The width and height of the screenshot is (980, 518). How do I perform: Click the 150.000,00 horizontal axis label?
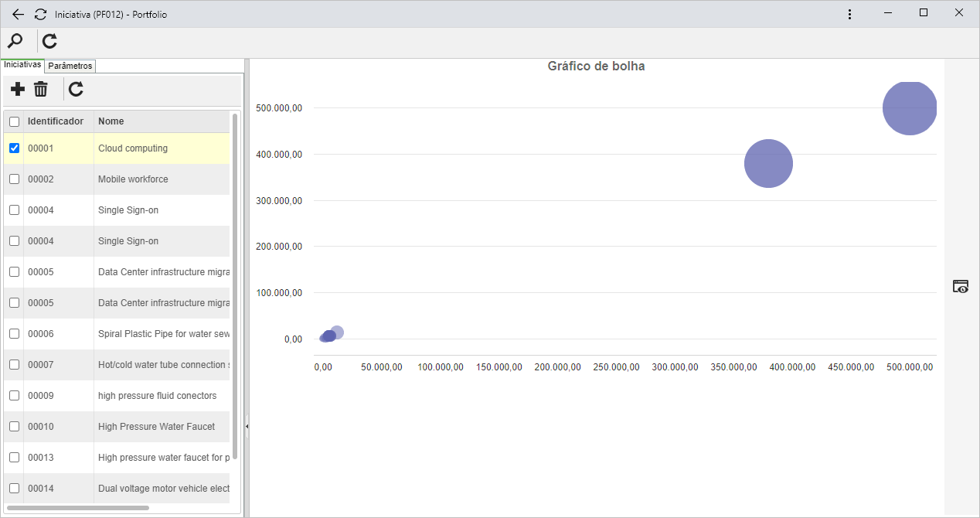[x=499, y=367]
